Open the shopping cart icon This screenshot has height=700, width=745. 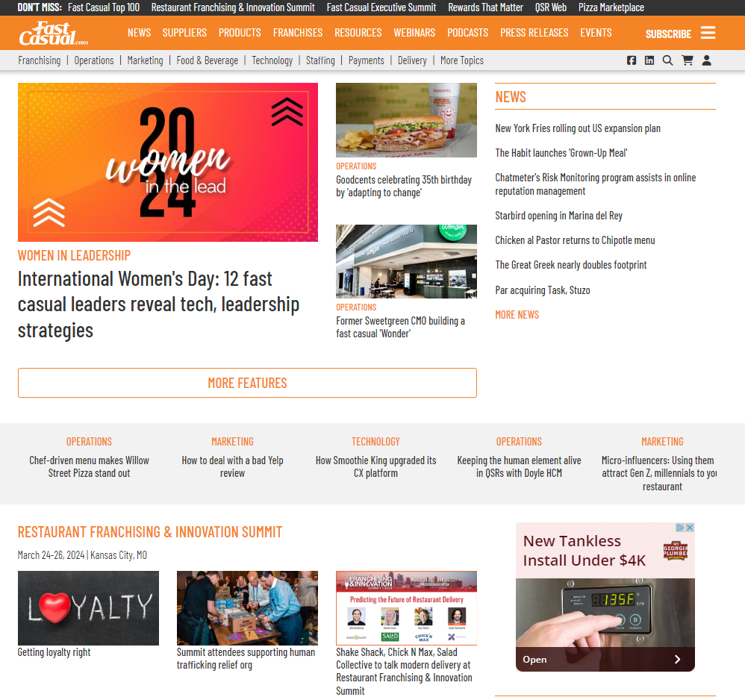(687, 60)
